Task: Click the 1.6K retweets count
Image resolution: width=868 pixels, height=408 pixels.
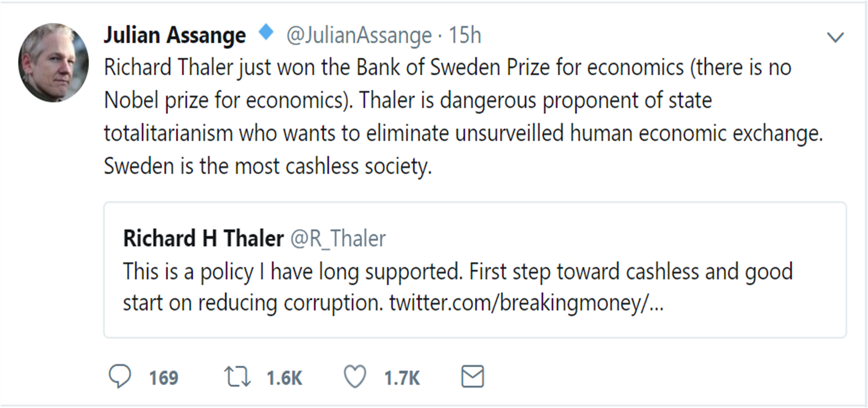Action: click(x=284, y=378)
